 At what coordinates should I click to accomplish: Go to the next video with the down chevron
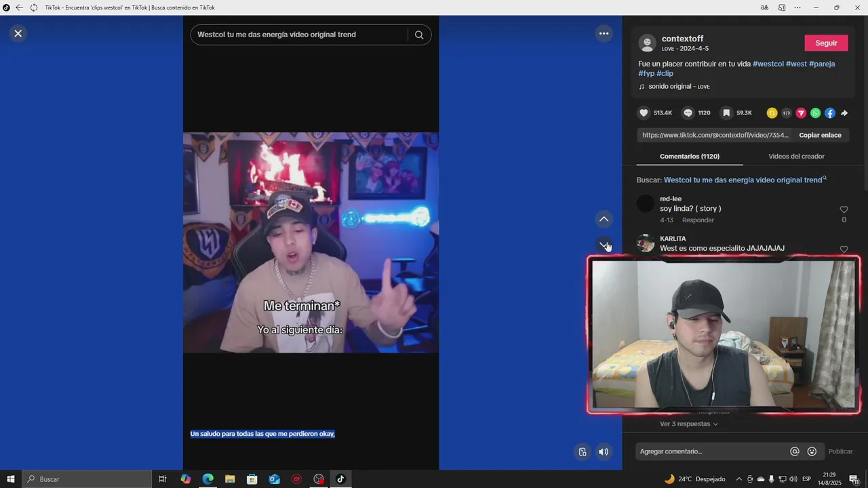[604, 244]
